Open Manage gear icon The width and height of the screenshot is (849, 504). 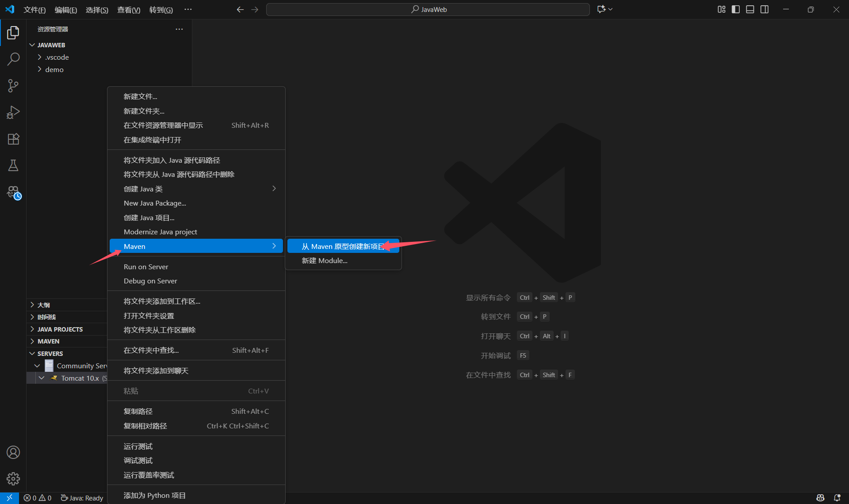(13, 478)
